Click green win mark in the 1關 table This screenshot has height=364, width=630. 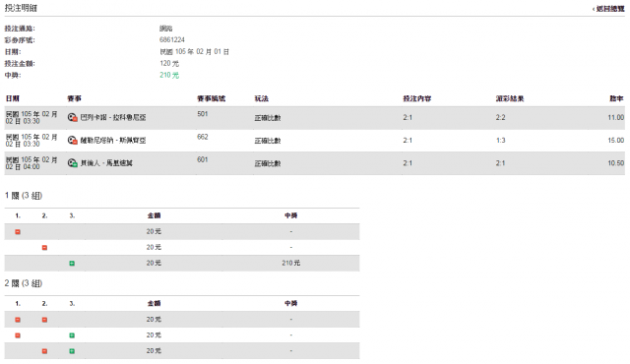point(72,264)
